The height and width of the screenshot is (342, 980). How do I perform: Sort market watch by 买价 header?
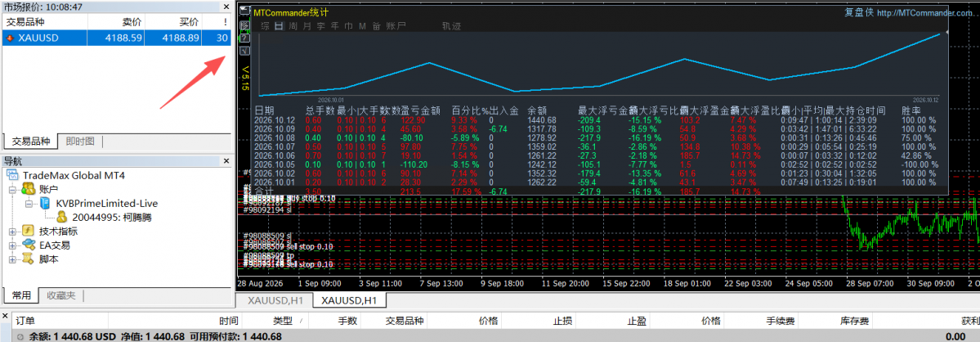pyautogui.click(x=174, y=22)
